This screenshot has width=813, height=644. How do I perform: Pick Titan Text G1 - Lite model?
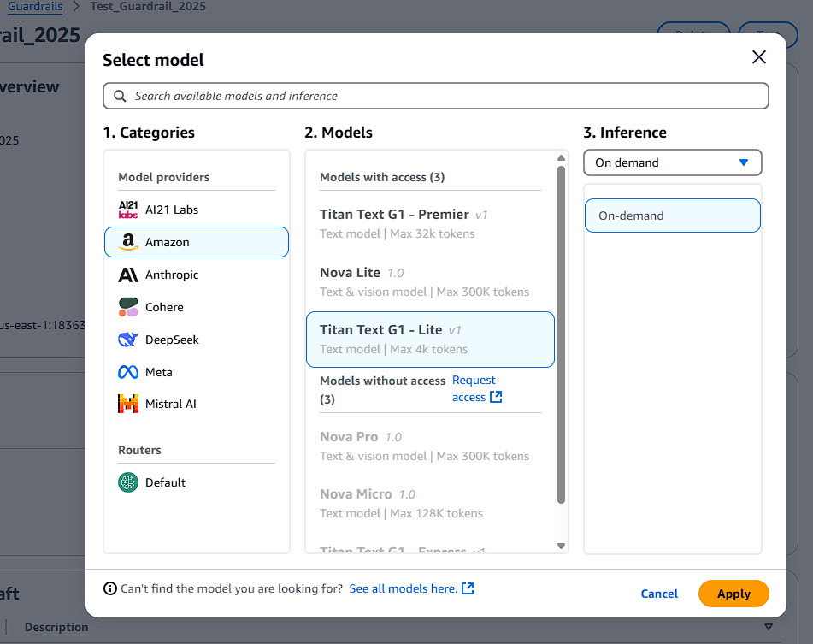430,340
